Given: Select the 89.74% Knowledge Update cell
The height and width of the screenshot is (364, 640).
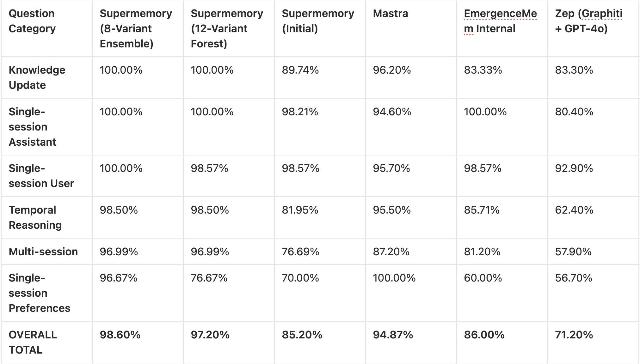Looking at the screenshot, I should 300,70.
